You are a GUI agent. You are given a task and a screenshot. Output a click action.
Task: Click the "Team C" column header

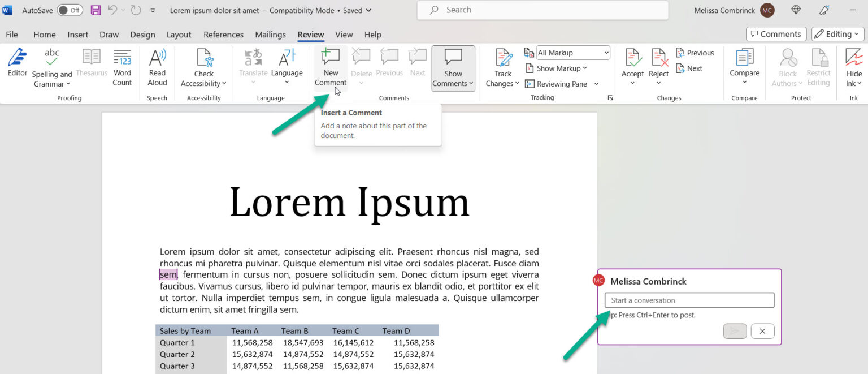(346, 331)
